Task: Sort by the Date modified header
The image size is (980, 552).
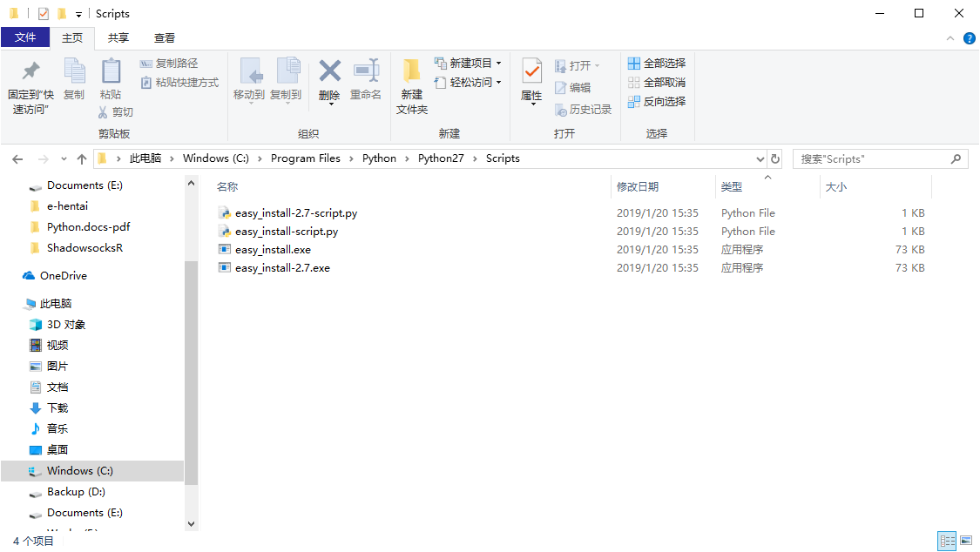Action: (x=638, y=186)
